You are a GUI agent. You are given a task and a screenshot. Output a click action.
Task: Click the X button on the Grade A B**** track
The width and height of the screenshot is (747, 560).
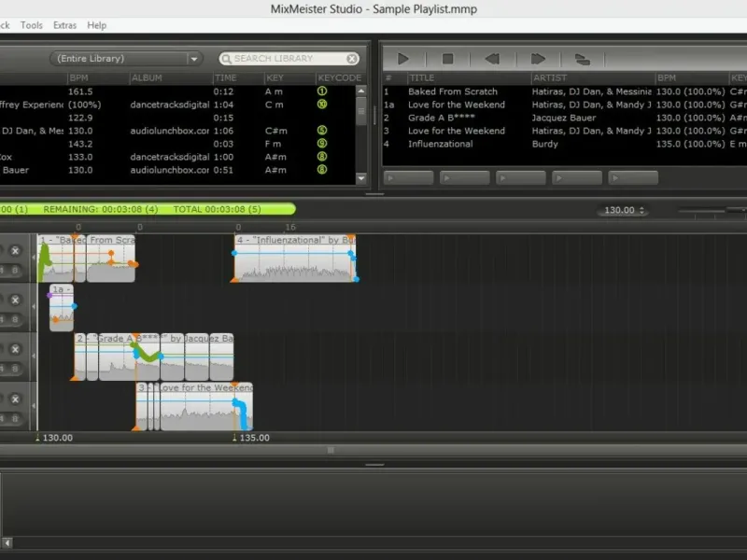[15, 349]
